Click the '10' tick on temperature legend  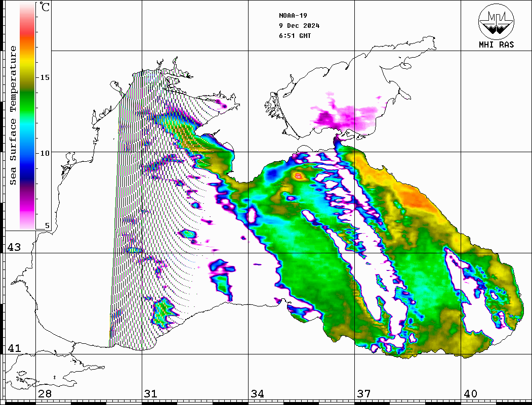pyautogui.click(x=45, y=153)
